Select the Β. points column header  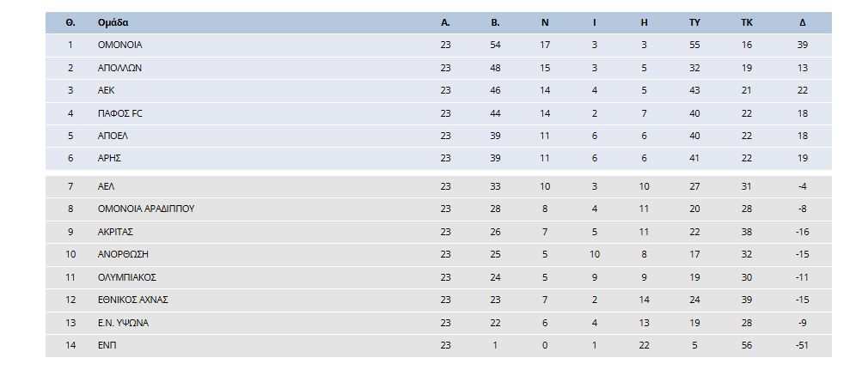click(x=495, y=22)
